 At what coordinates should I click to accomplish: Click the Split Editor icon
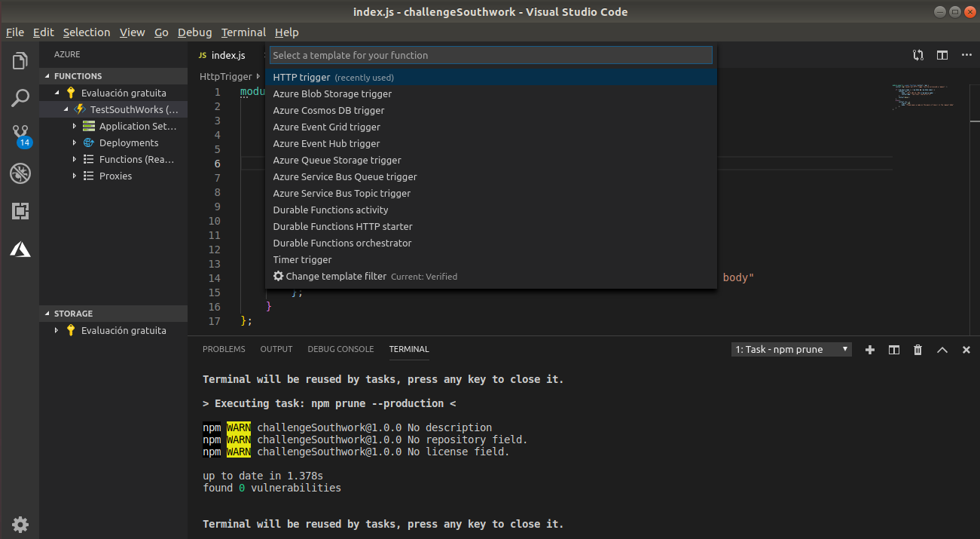(942, 55)
